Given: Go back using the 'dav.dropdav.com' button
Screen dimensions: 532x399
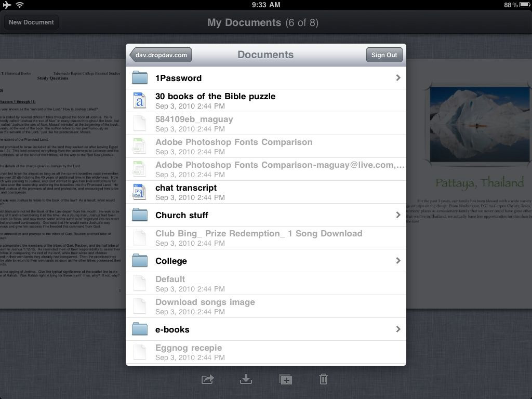Looking at the screenshot, I should (160, 55).
